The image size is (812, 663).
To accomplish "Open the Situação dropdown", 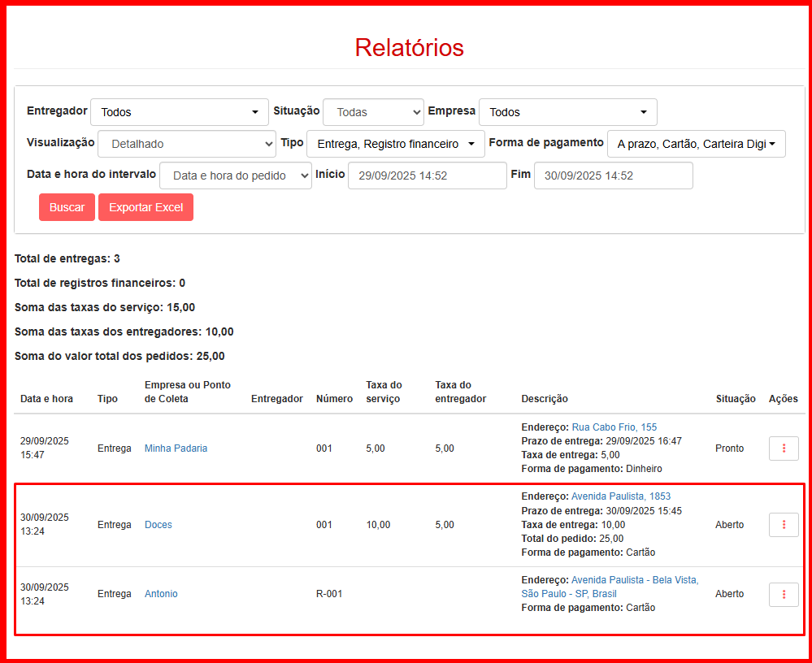I will [373, 112].
